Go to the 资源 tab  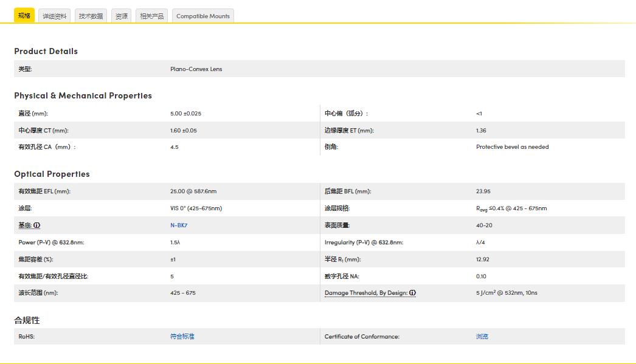click(122, 16)
